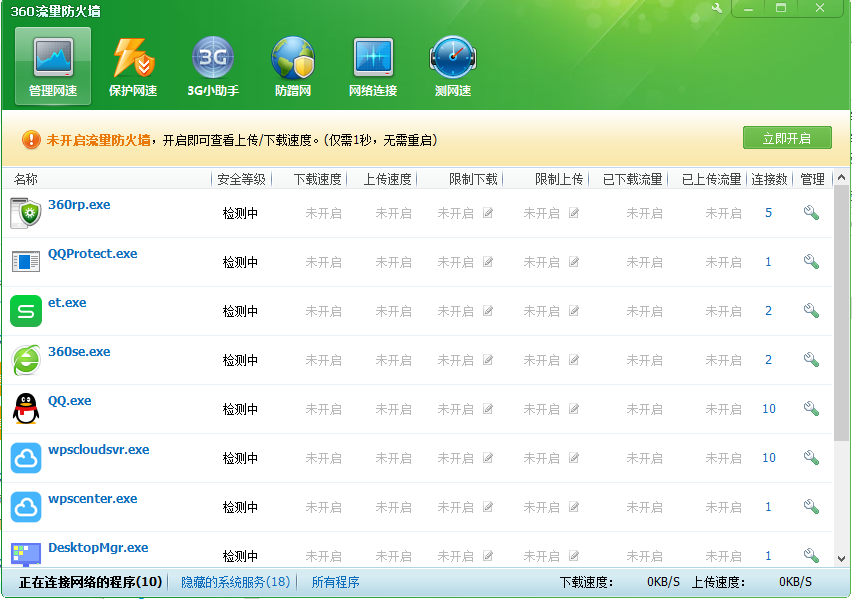852x599 pixels.
Task: Open management wrench for 360rp.exe
Action: [811, 212]
